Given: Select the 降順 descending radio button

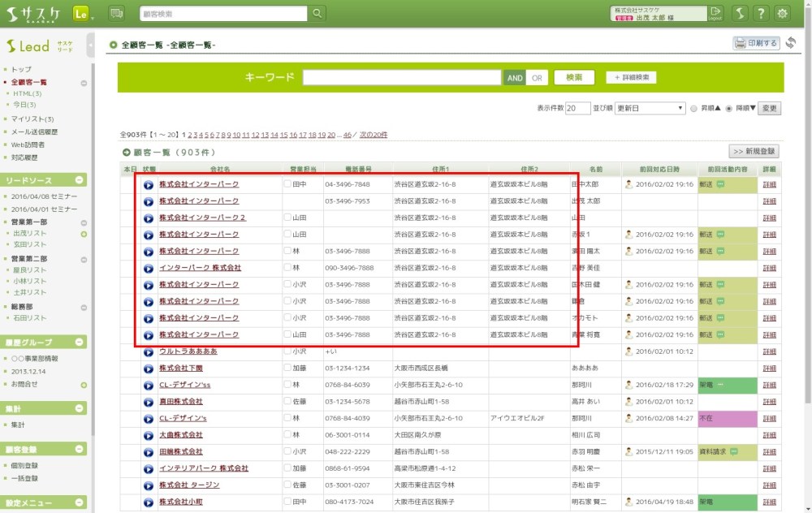Looking at the screenshot, I should tap(728, 108).
